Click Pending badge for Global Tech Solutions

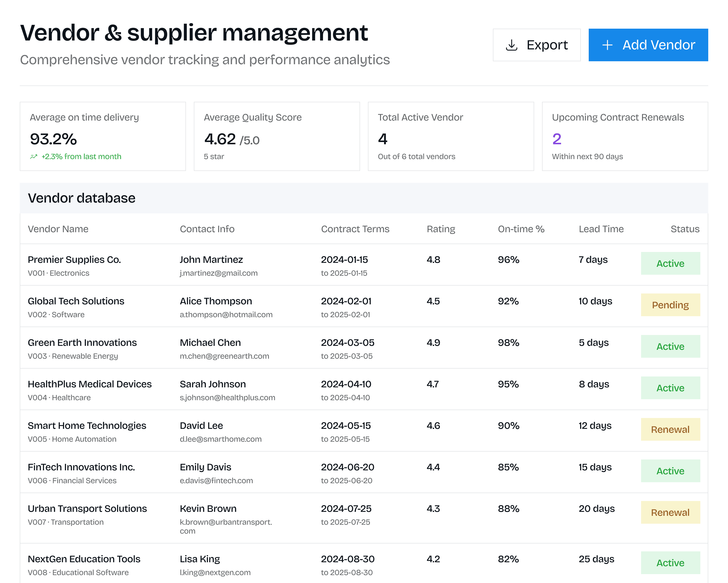click(670, 305)
